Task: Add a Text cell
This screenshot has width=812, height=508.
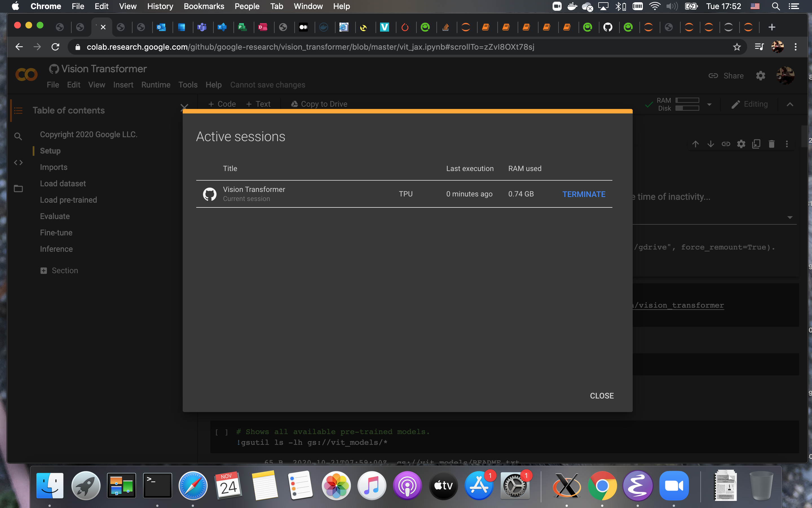Action: coord(258,104)
